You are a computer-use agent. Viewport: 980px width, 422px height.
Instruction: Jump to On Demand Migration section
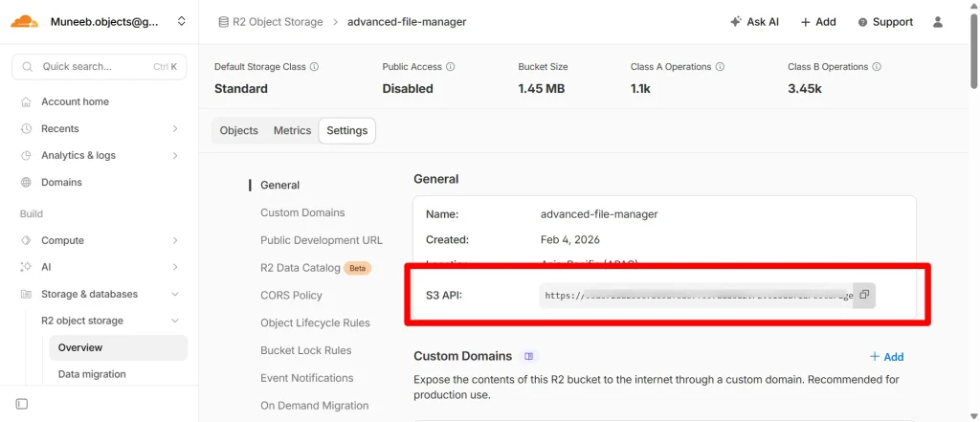[314, 405]
